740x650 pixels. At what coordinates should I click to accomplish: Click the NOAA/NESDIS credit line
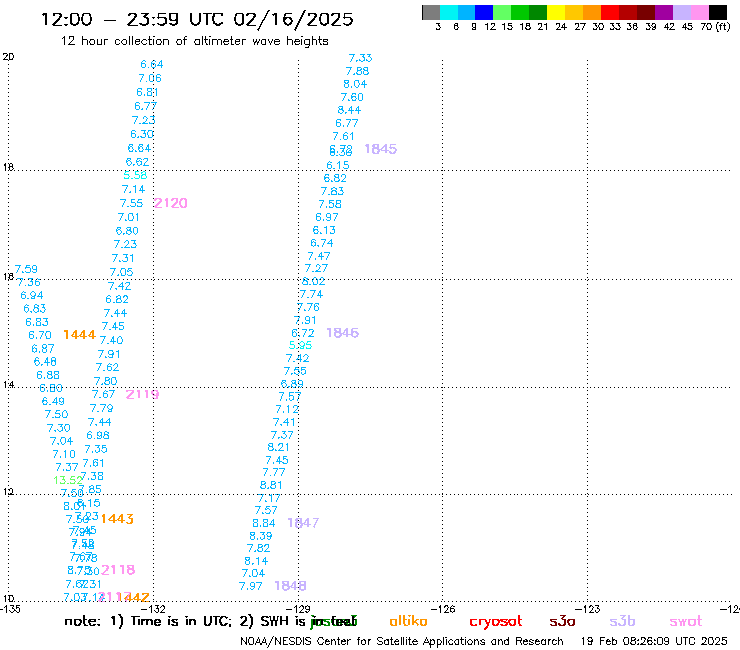402,642
